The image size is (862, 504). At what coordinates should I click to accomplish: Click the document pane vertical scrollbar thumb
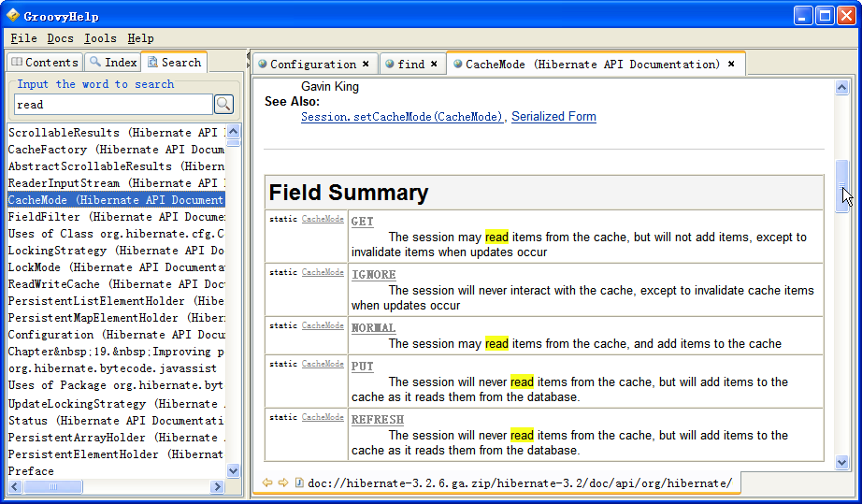(841, 186)
